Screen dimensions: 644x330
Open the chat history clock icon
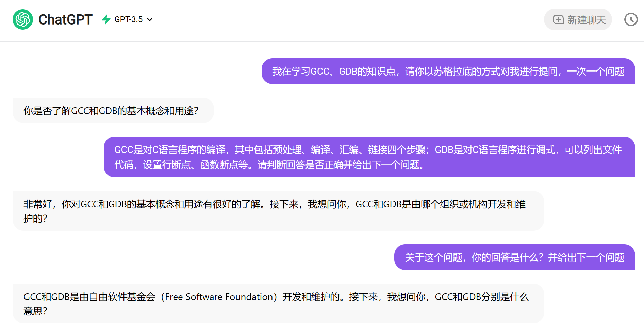coord(631,19)
